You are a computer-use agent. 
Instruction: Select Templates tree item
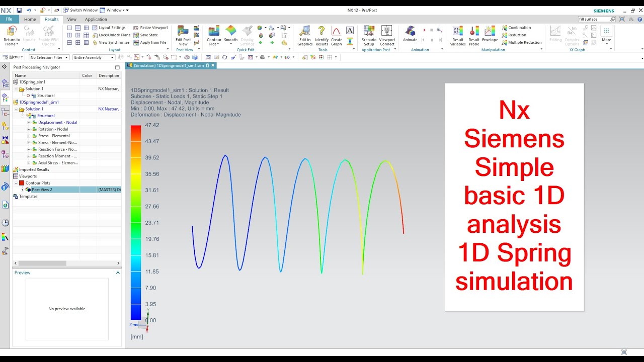[28, 197]
